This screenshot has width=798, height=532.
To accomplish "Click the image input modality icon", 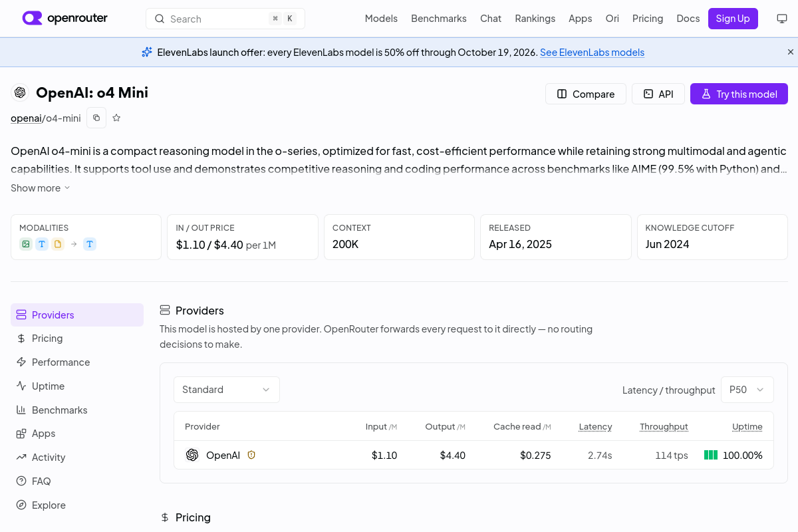I will coord(26,244).
